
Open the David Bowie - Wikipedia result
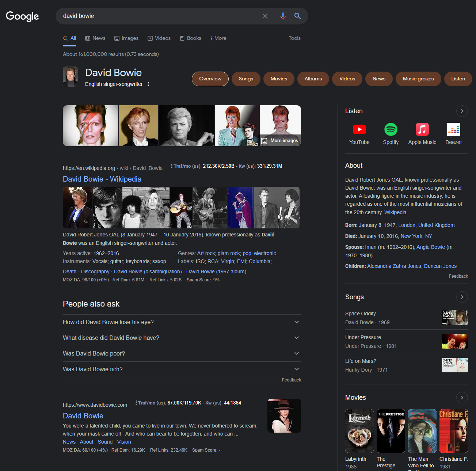tap(102, 179)
